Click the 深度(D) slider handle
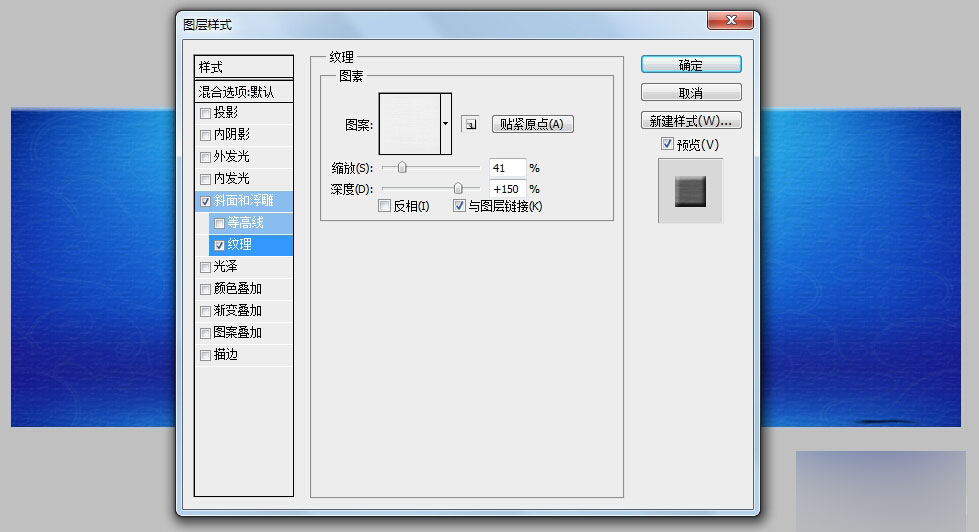The height and width of the screenshot is (532, 979). pyautogui.click(x=458, y=188)
